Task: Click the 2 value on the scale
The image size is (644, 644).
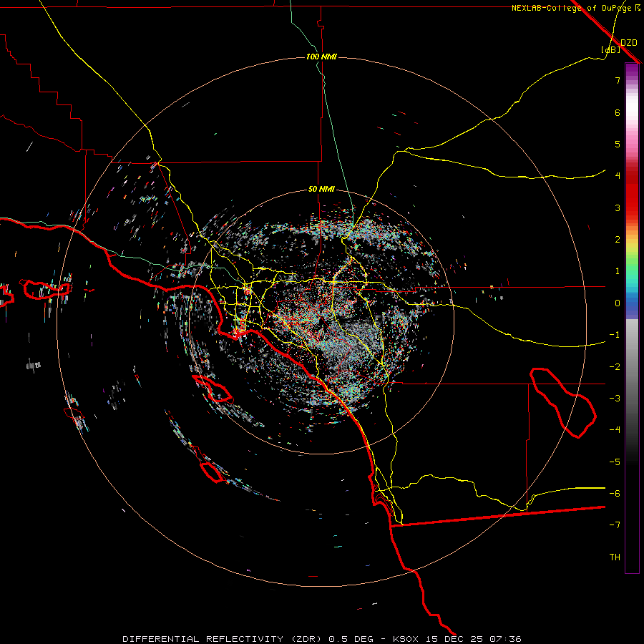Action: point(618,240)
